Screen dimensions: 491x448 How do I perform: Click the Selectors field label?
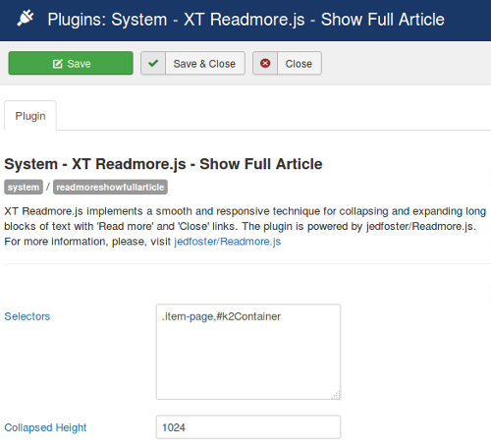[27, 316]
